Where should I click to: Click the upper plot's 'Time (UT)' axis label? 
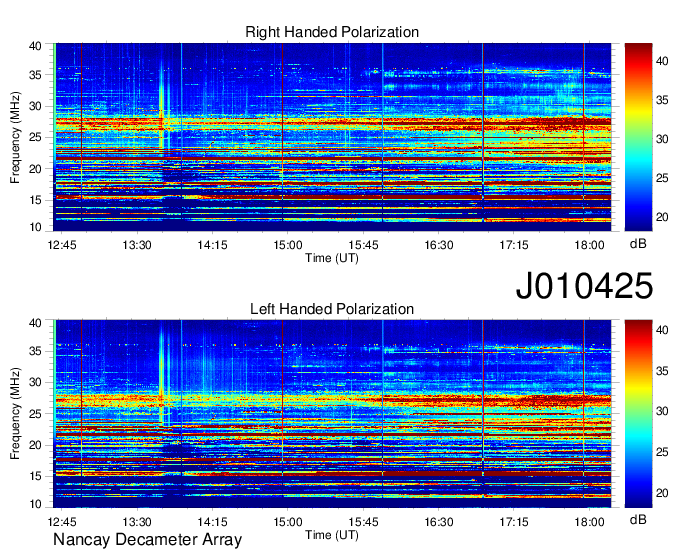332,258
